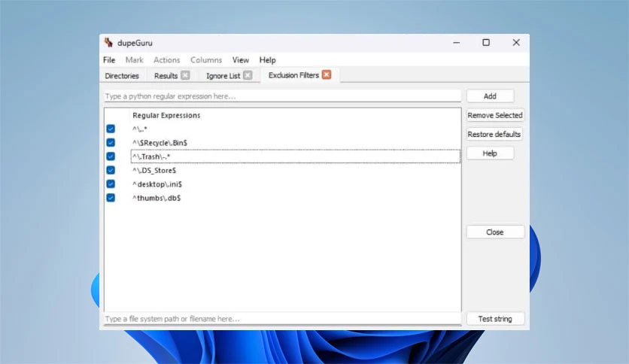Open the Actions menu
The image size is (629, 364).
(x=167, y=60)
